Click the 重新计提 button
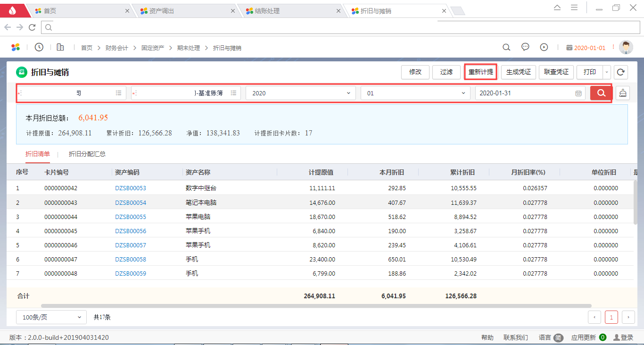Screen dimensions: 644x345 tap(481, 72)
